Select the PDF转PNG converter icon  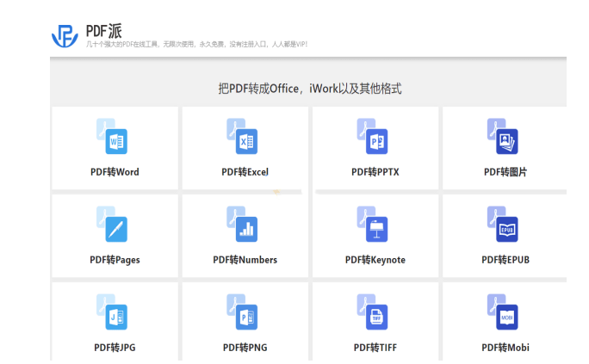coord(244,313)
